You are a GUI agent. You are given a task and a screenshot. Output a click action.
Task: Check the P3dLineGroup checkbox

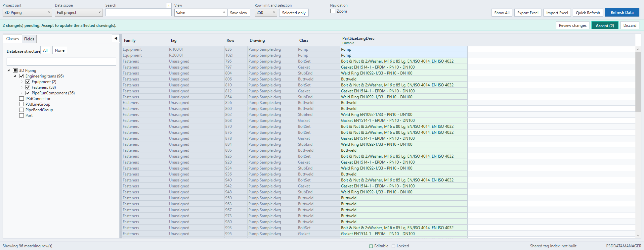pos(21,104)
